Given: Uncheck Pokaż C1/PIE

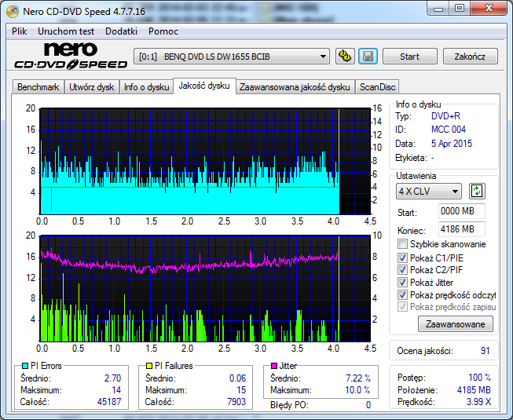Looking at the screenshot, I should pyautogui.click(x=402, y=257).
